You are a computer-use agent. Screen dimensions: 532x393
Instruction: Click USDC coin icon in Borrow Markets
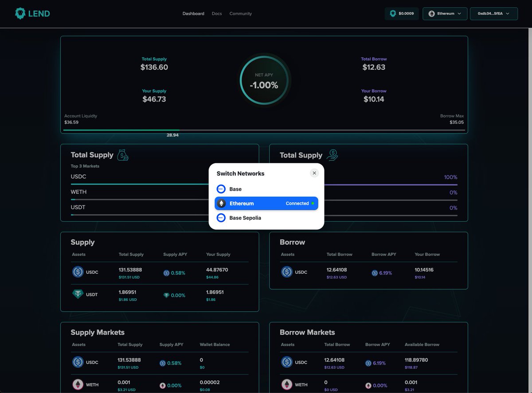point(287,362)
